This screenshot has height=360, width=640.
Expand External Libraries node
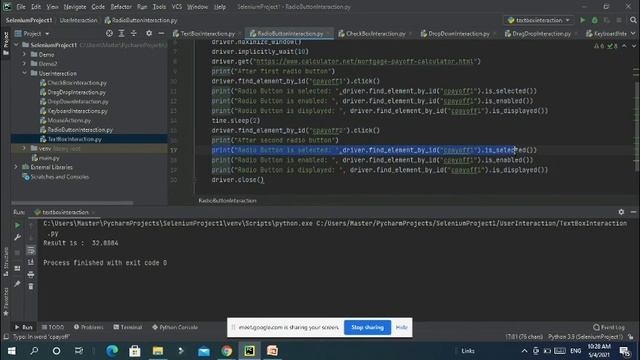(17, 167)
